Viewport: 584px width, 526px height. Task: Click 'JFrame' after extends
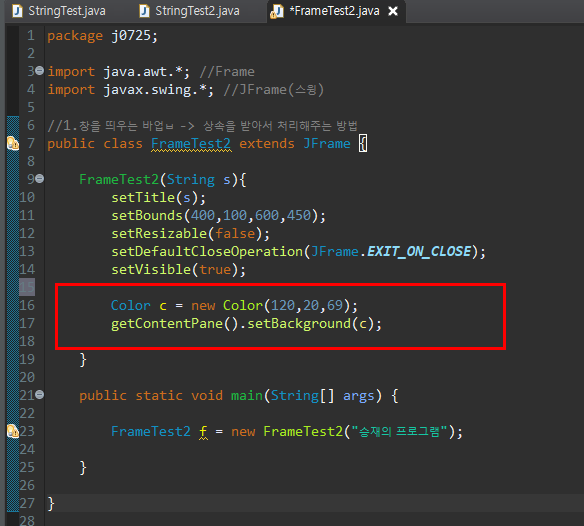coord(327,144)
